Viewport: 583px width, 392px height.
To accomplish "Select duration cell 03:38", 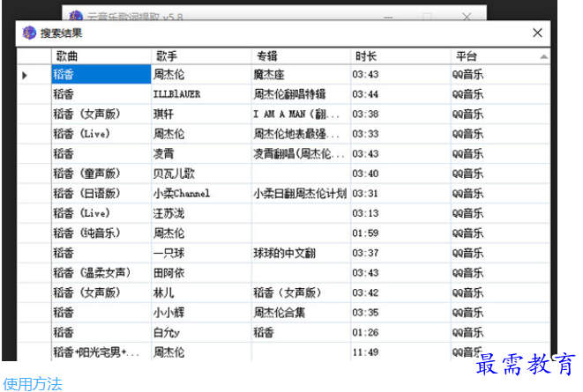I will [400, 114].
